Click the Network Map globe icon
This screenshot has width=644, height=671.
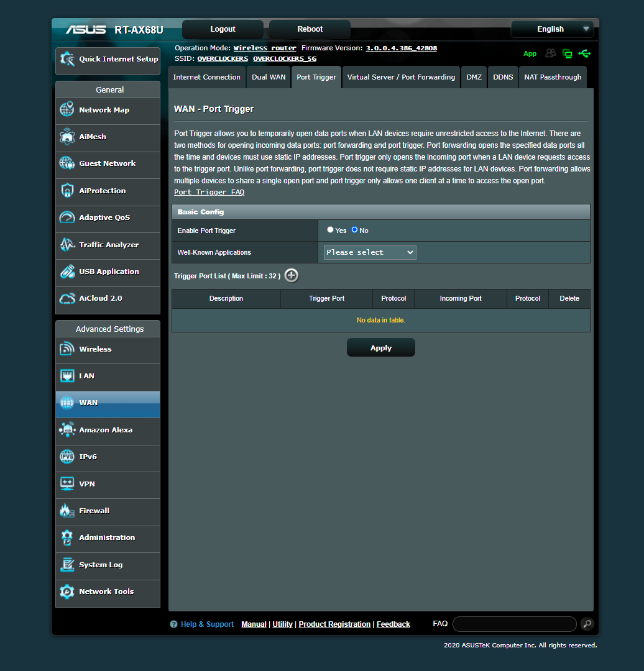(x=67, y=109)
